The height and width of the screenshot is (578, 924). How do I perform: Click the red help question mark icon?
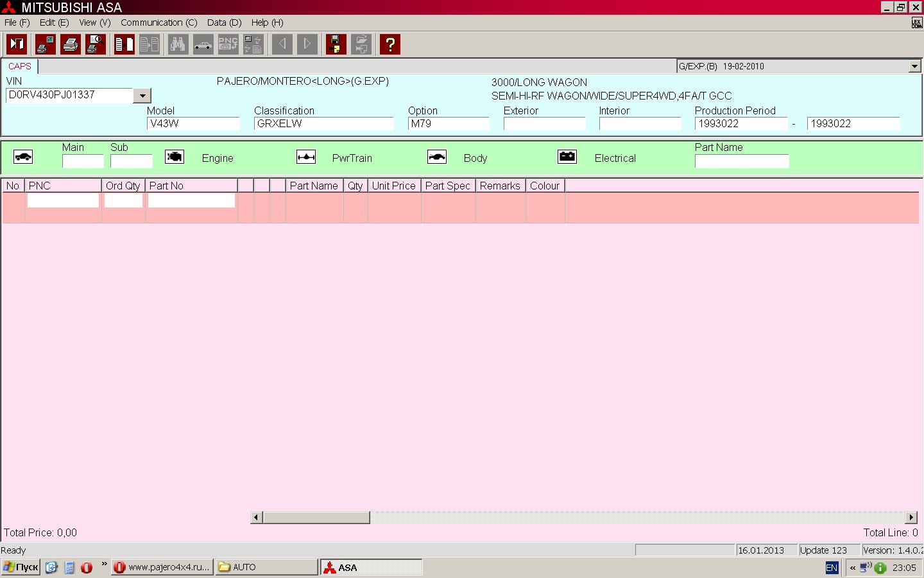coord(389,44)
